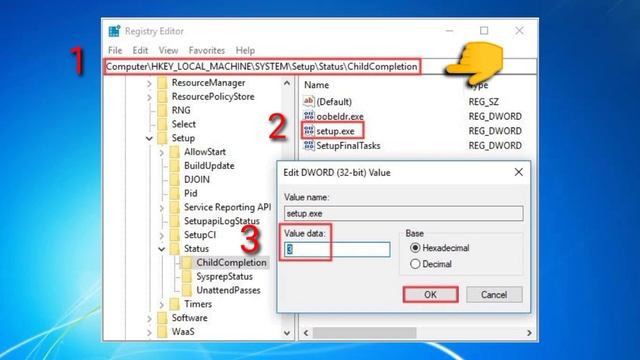Select the BuildUpdate folder icon

175,166
